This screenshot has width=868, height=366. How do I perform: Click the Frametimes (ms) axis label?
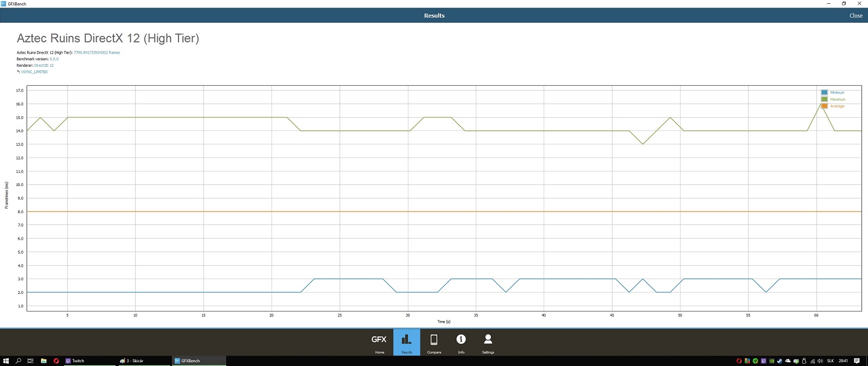[x=7, y=196]
